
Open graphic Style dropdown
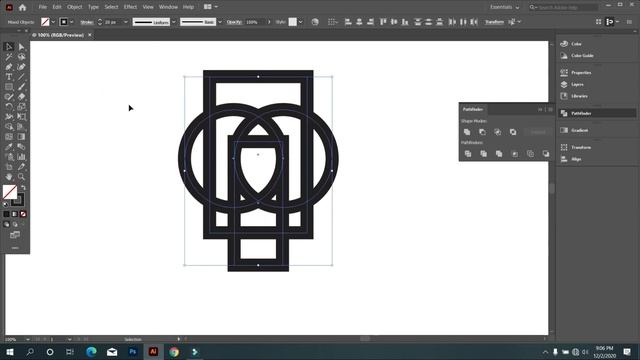click(301, 22)
